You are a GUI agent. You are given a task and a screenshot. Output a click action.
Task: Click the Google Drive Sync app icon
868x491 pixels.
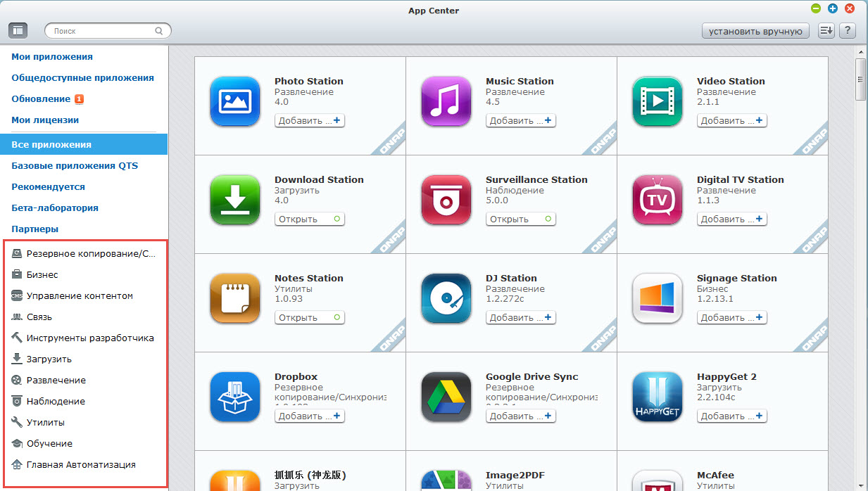(446, 397)
